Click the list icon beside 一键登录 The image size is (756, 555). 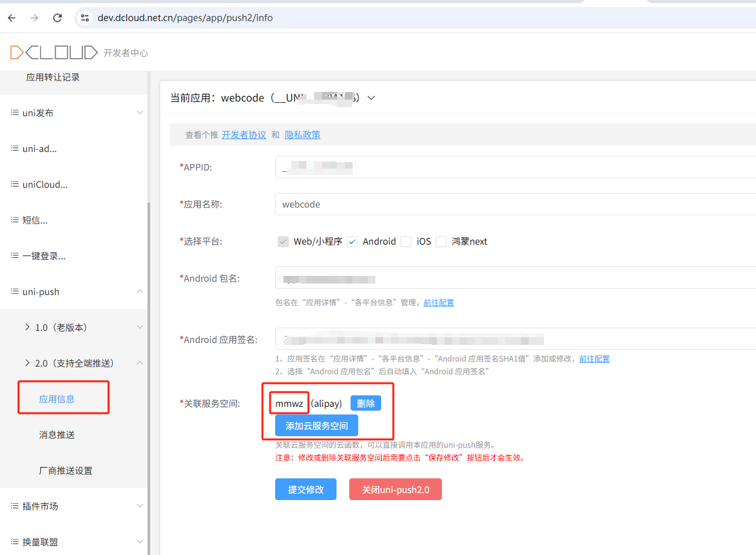[13, 255]
